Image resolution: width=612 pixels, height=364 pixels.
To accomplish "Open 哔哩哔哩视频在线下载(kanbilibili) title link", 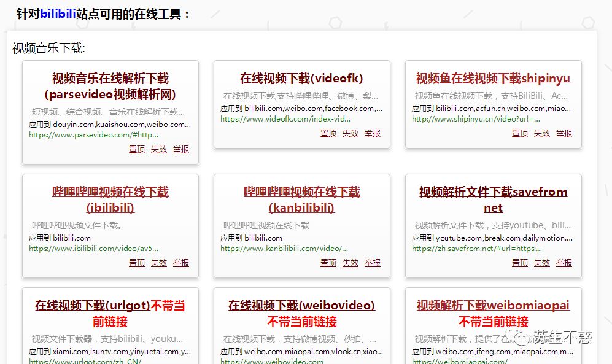I will (302, 199).
